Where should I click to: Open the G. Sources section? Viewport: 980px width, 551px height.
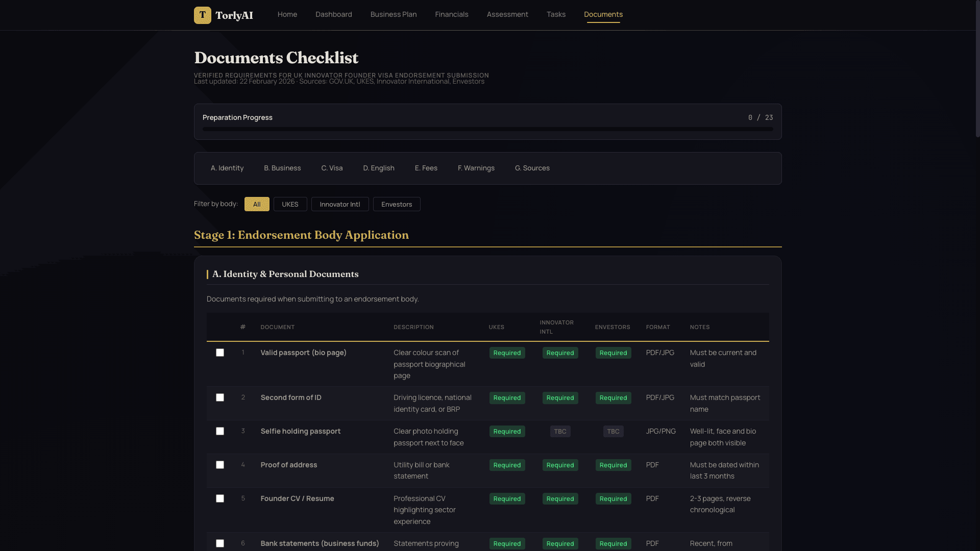coord(532,168)
